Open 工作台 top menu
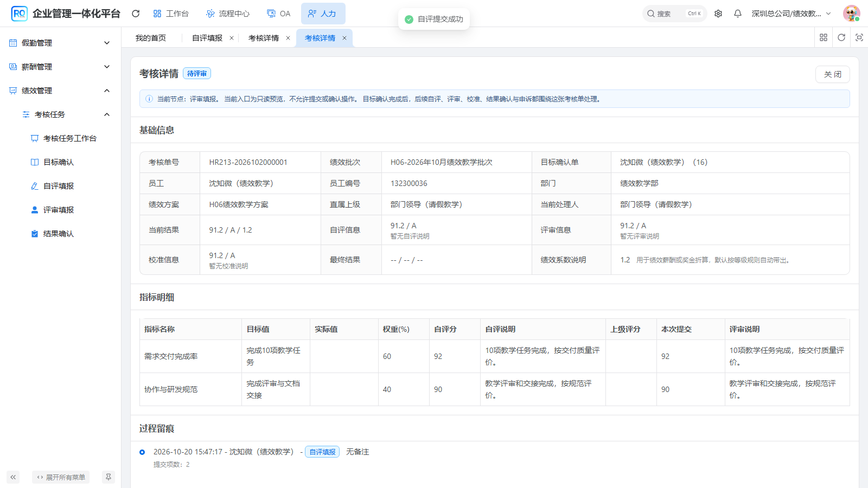 171,14
